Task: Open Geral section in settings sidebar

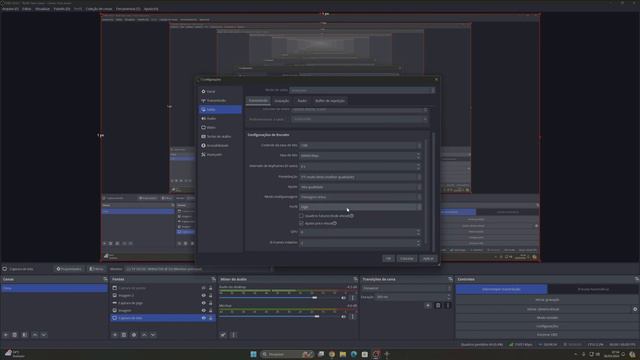Action: click(220, 91)
